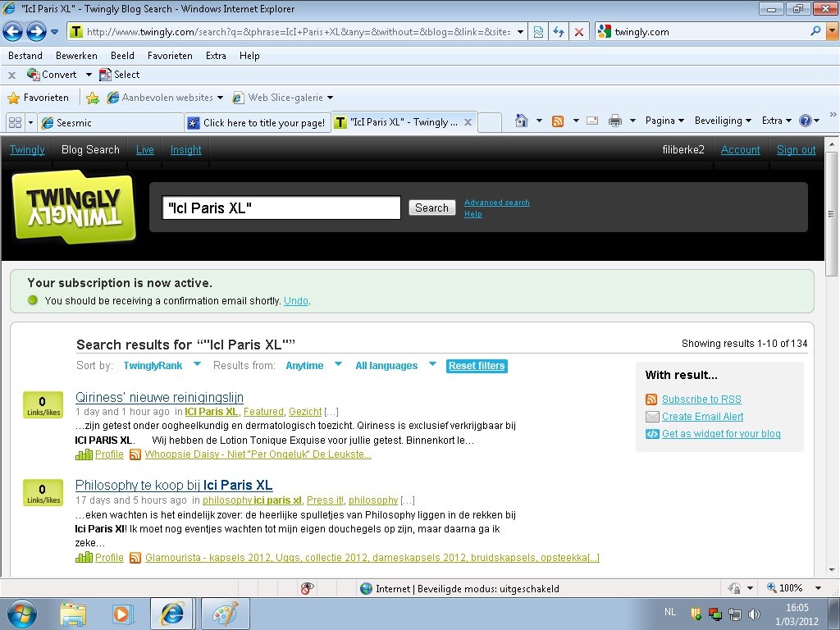The width and height of the screenshot is (840, 630).
Task: Open the All languages filter dropdown
Action: pos(432,364)
